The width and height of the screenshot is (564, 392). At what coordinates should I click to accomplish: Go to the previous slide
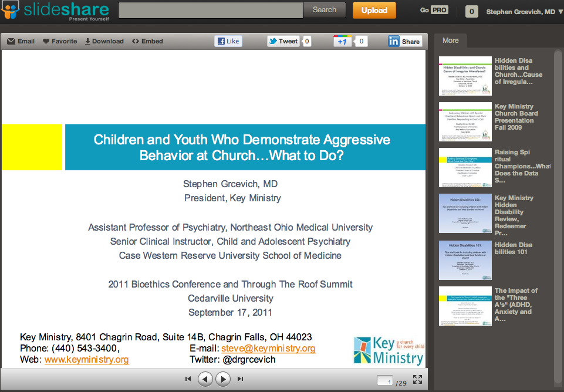point(205,379)
